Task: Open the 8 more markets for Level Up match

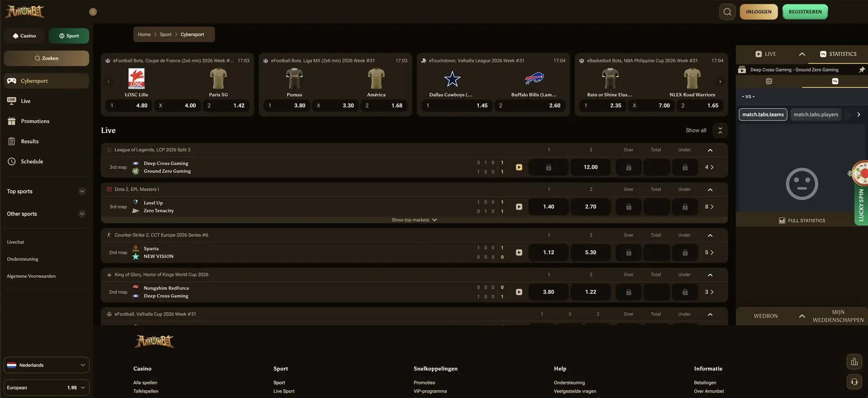Action: (709, 207)
